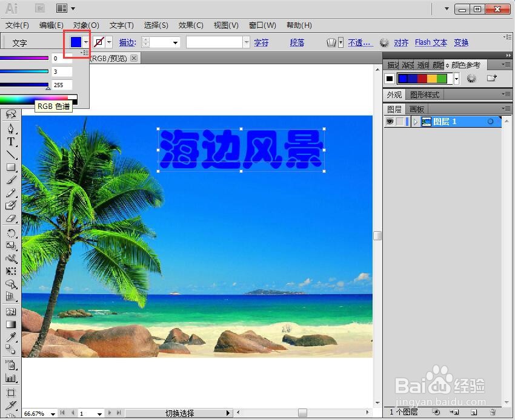Open the 字符 panel link

262,42
